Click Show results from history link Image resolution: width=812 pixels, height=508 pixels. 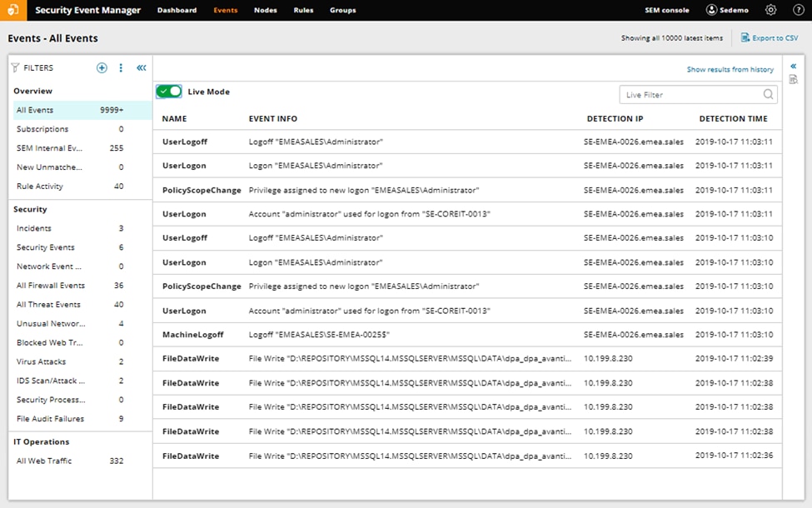click(x=730, y=69)
